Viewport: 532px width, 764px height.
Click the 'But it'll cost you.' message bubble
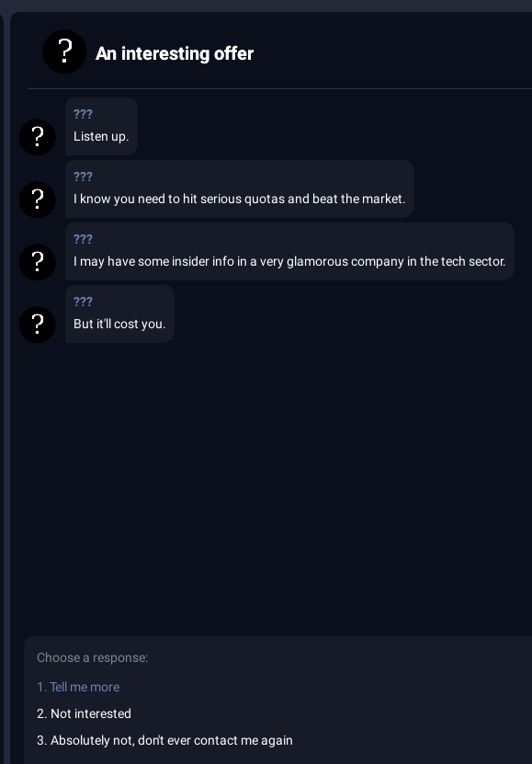pos(119,314)
